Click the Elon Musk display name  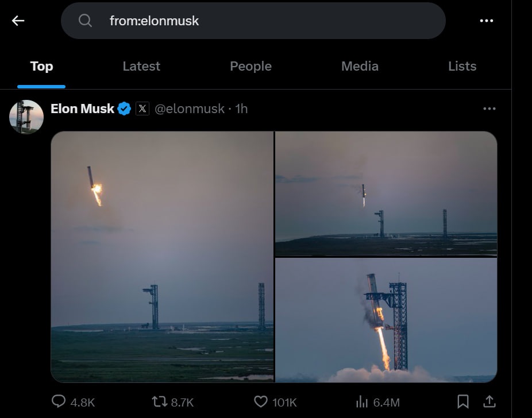click(82, 109)
